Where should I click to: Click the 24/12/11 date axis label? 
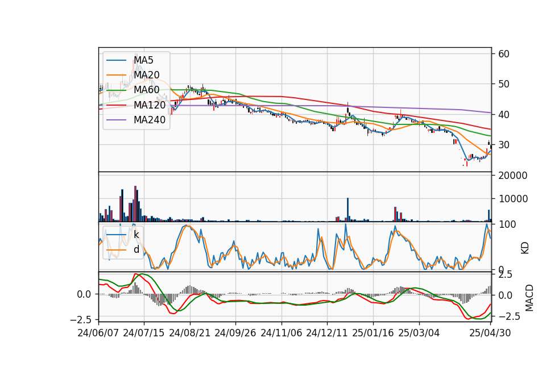tap(327, 333)
